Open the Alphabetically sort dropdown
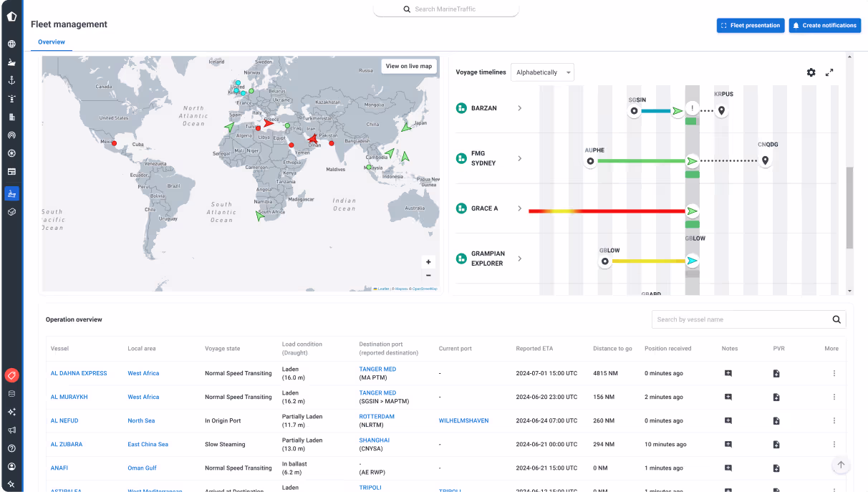Screen dimensions: 868x492 tap(542, 72)
